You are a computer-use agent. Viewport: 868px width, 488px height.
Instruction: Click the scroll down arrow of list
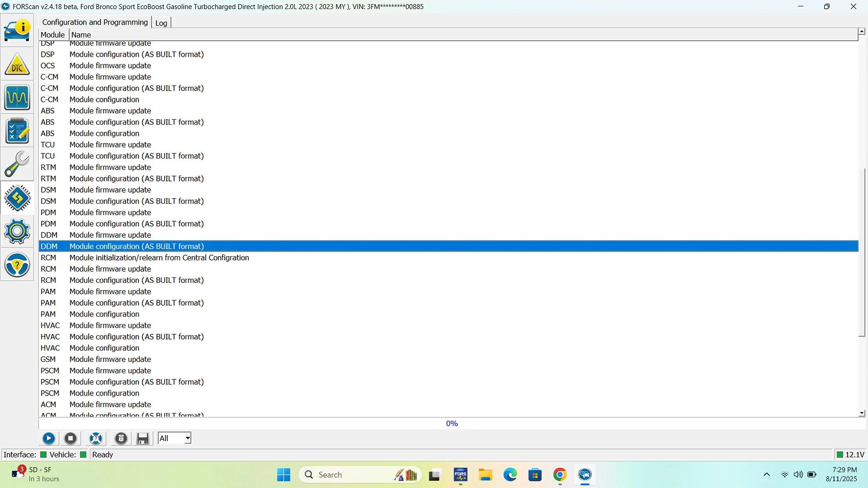pyautogui.click(x=862, y=413)
